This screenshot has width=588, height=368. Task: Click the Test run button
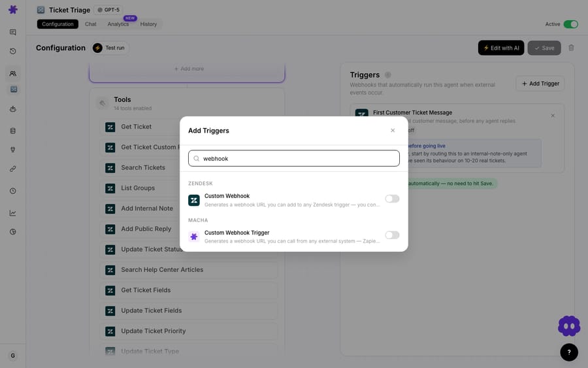point(110,48)
